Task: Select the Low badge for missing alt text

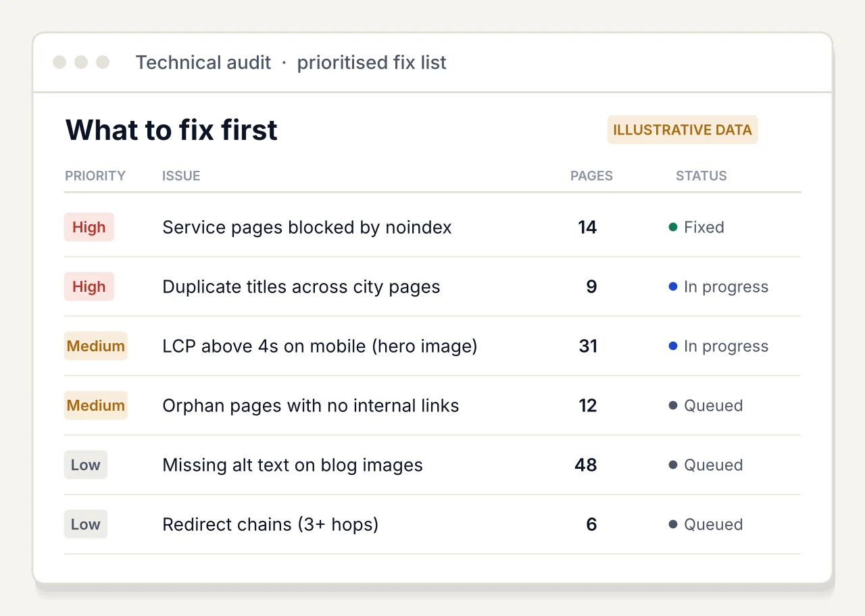Action: 86,465
